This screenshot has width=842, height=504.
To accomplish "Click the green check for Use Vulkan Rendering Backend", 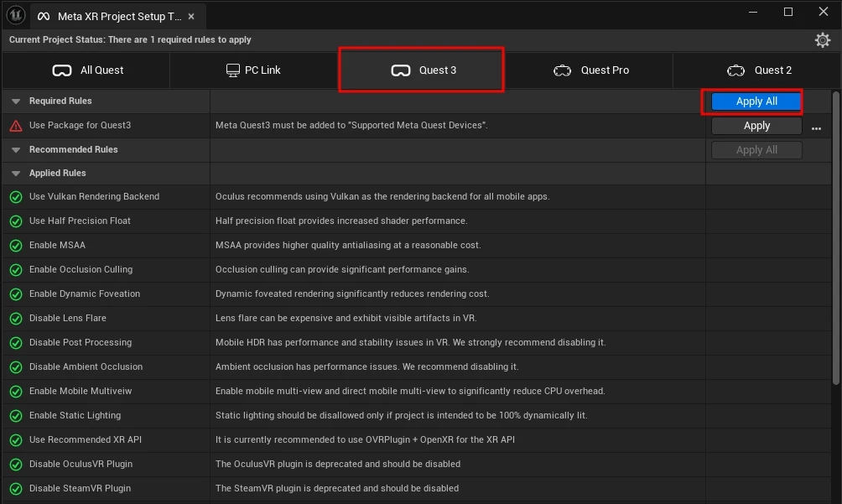I will point(16,197).
